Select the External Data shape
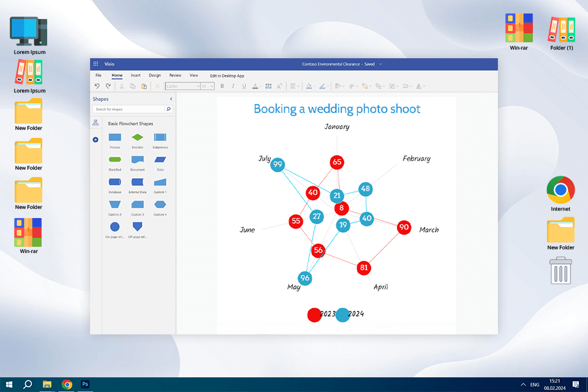The width and height of the screenshot is (588, 392). 138,182
